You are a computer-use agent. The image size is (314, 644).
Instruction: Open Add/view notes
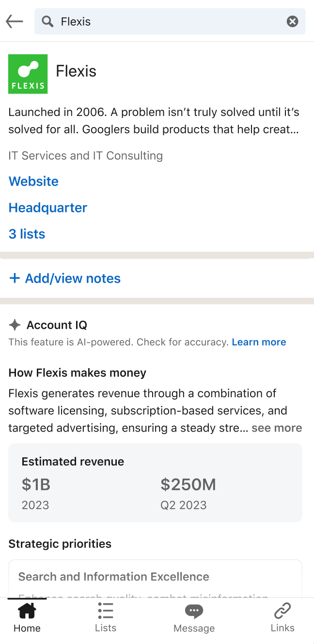pyautogui.click(x=65, y=278)
